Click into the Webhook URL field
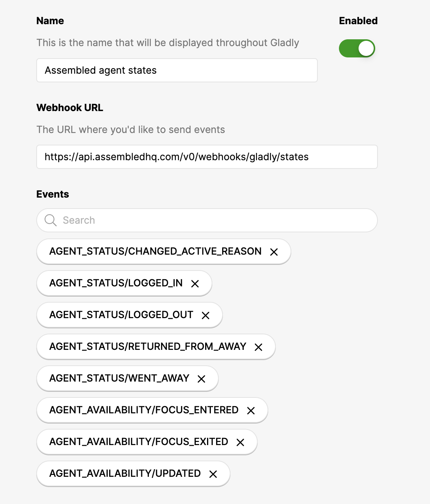Viewport: 430px width, 504px height. (207, 157)
